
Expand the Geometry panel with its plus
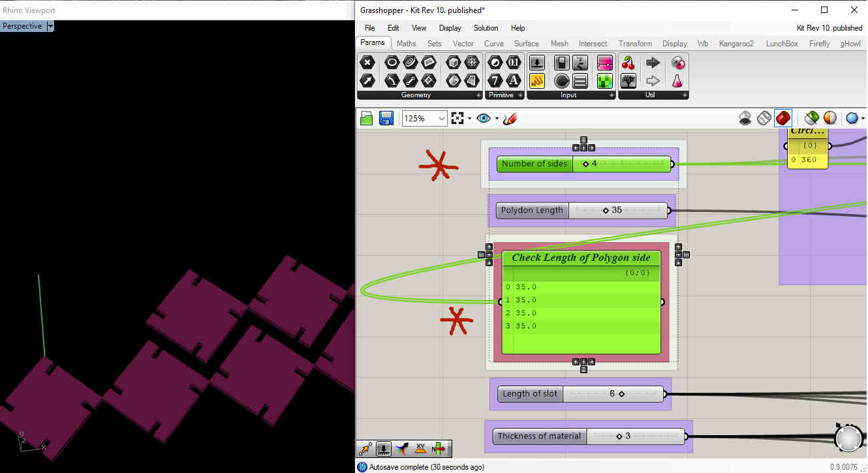(x=478, y=95)
